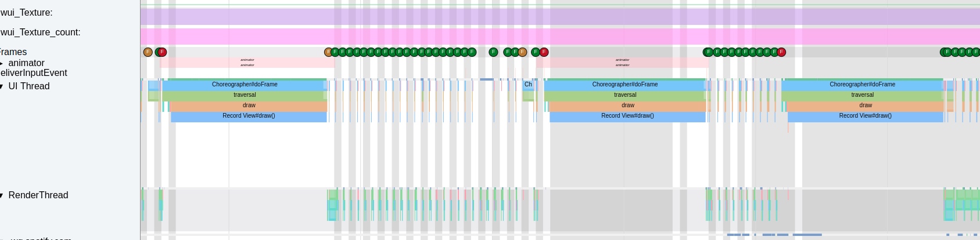
Task: Select the middle Record View#draw() slice
Action: click(x=627, y=116)
